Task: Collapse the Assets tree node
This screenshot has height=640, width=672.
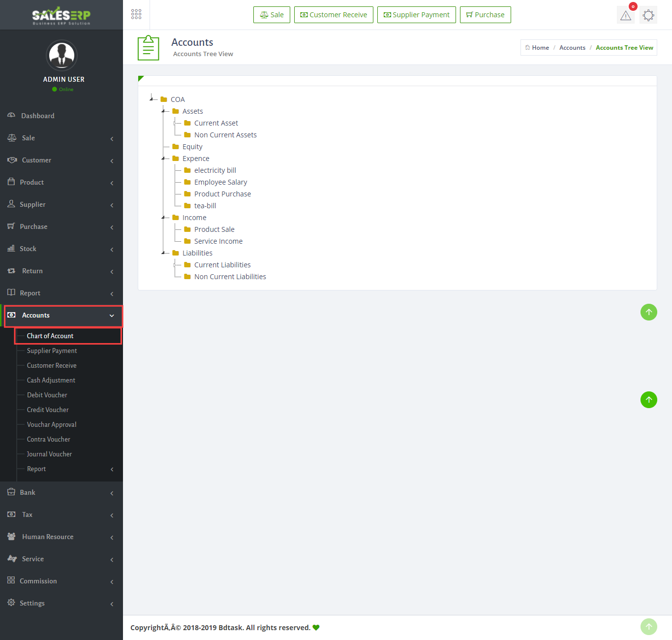Action: point(163,111)
